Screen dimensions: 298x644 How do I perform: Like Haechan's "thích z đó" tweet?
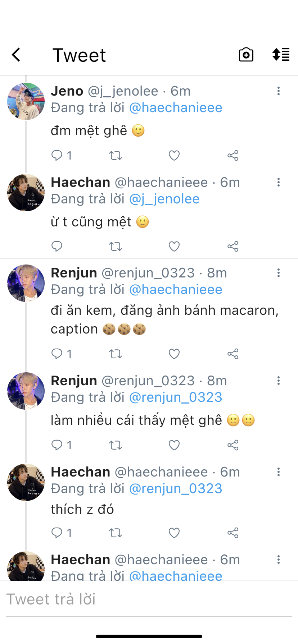pos(174,533)
